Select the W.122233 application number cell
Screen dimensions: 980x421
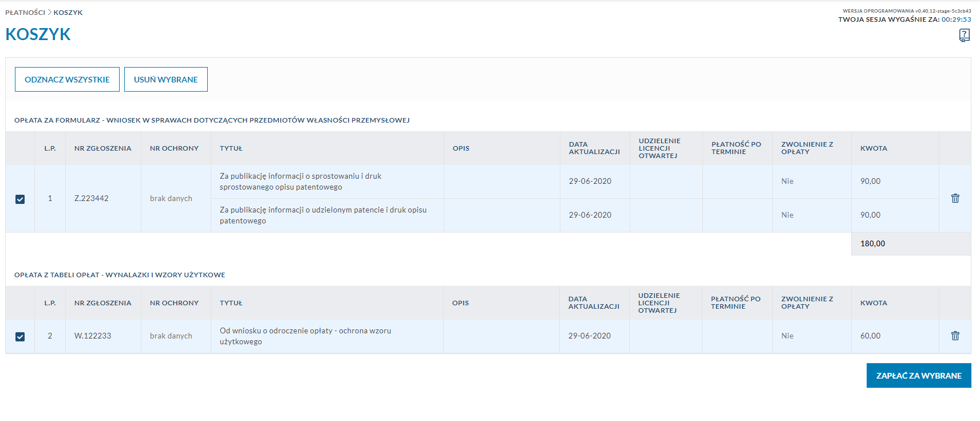tap(93, 336)
